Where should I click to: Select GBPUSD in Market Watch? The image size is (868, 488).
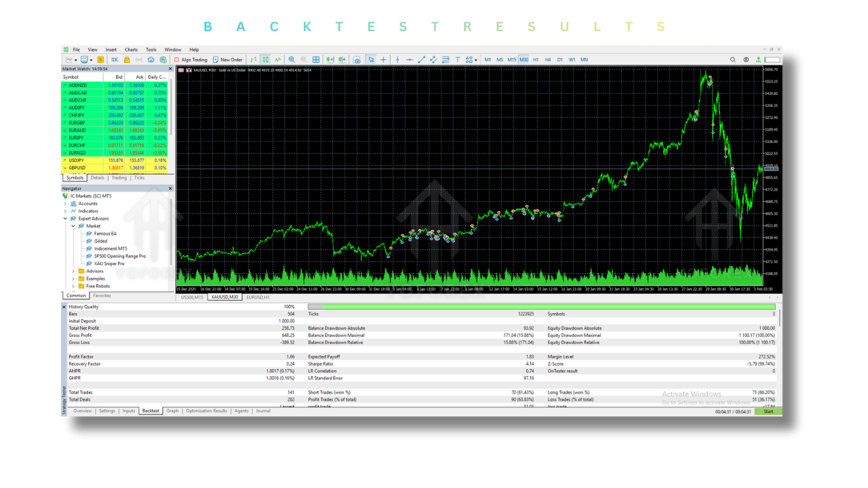[x=78, y=167]
